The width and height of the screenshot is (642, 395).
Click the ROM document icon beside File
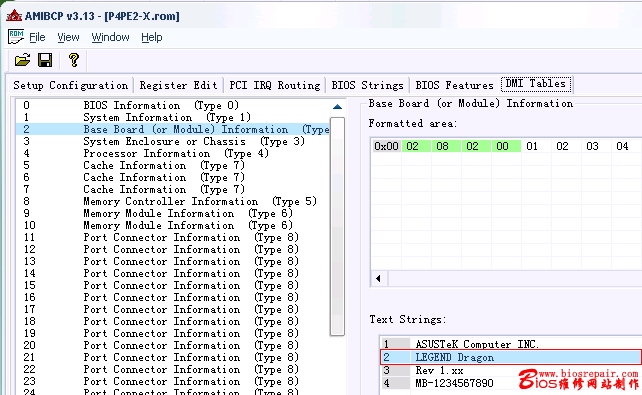click(x=16, y=37)
